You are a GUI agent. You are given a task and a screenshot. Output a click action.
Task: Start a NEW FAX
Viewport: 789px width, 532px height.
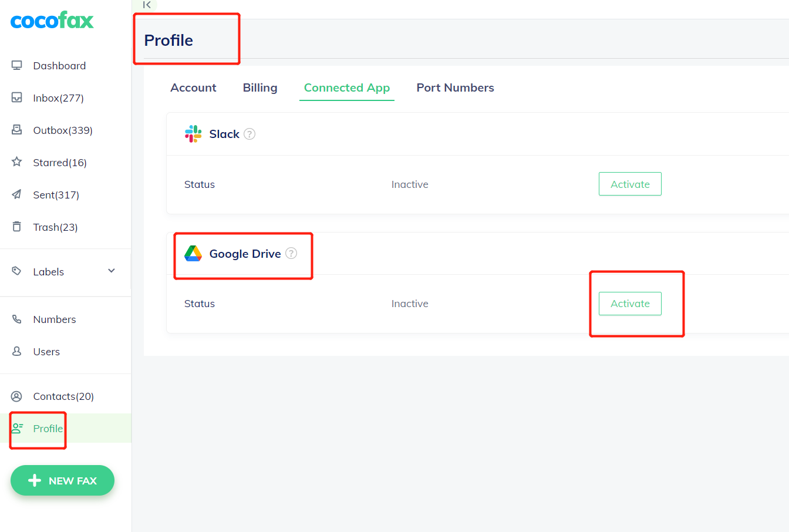62,480
